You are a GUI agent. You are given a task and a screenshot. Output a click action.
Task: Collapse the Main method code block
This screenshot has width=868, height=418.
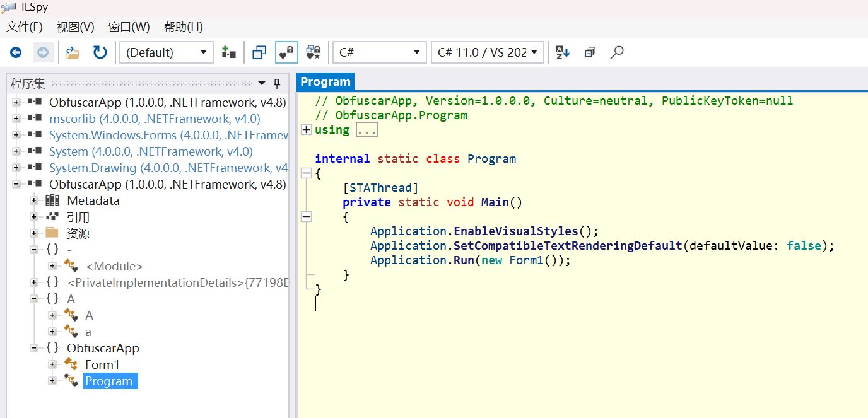click(x=306, y=216)
